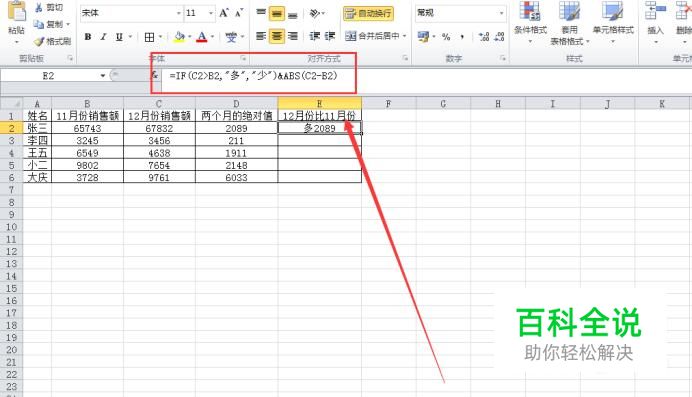Select column K header
This screenshot has width=692, height=397.
662,104
